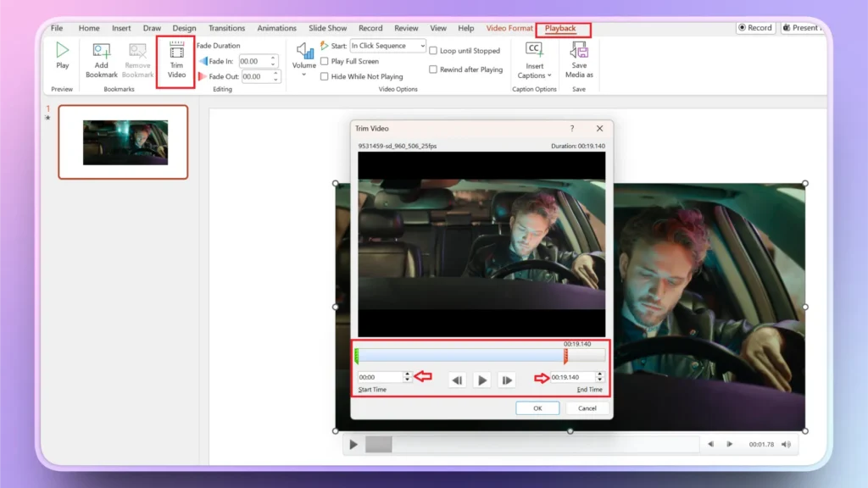Image resolution: width=868 pixels, height=488 pixels.
Task: Click the Start Time input field
Action: (x=381, y=377)
